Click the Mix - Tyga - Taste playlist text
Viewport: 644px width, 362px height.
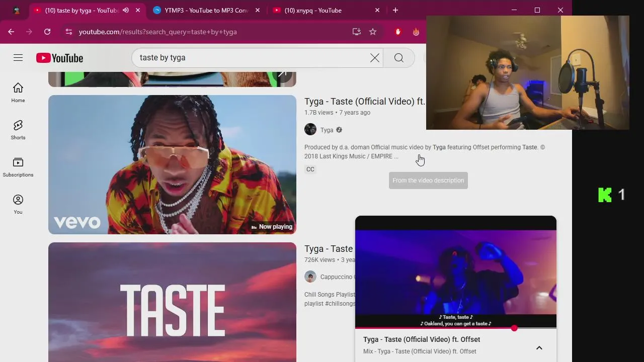[420, 351]
